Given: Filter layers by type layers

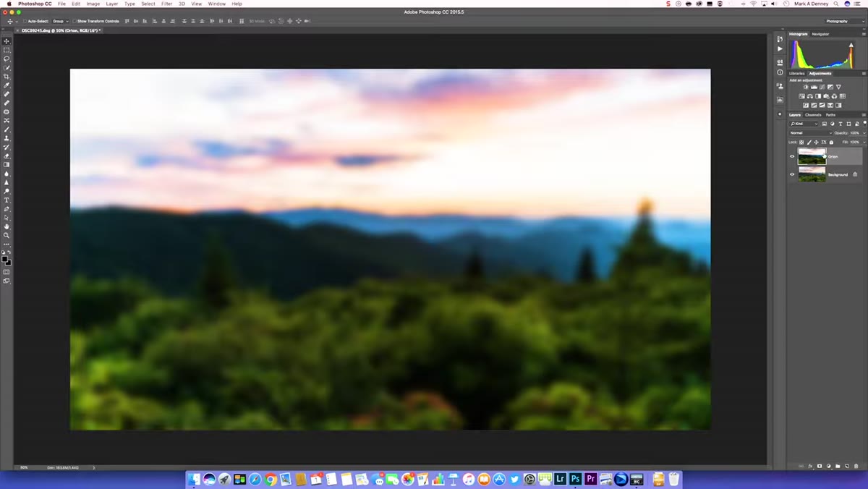Looking at the screenshot, I should click(x=841, y=124).
